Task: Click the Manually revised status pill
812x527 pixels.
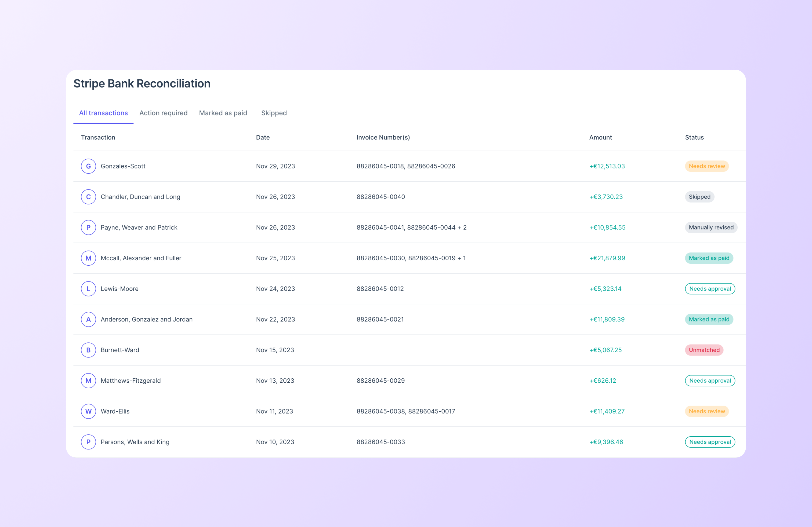Action: [711, 227]
